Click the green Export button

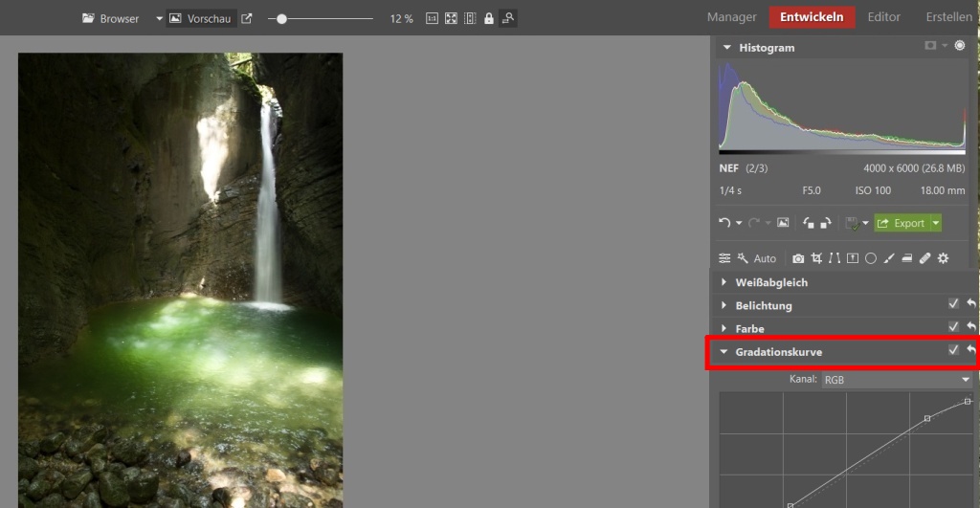pyautogui.click(x=901, y=223)
